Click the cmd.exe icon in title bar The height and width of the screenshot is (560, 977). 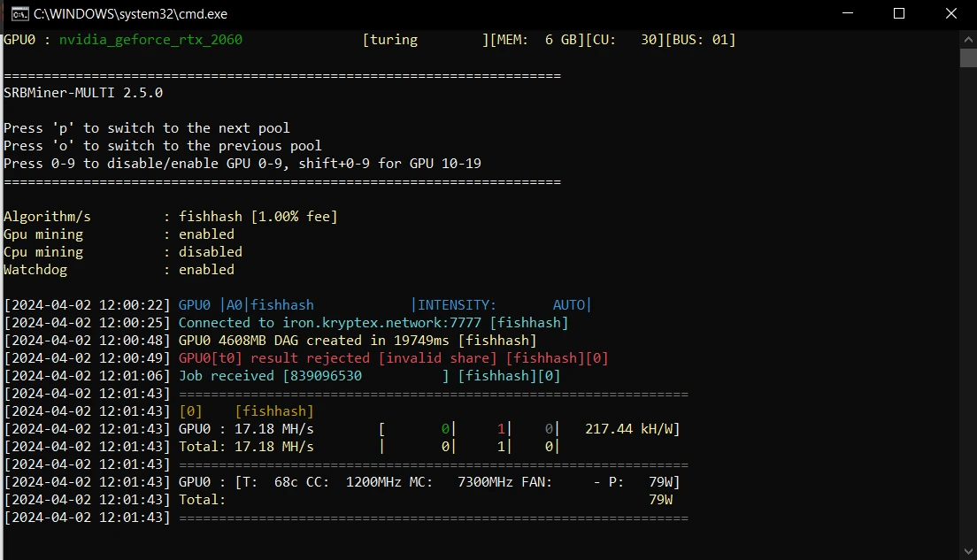coord(17,13)
